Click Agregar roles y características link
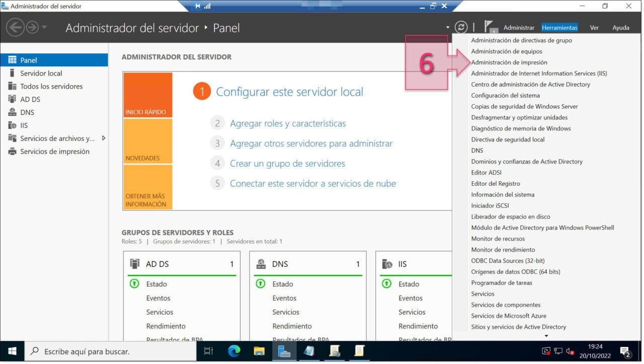644x364 pixels. tap(288, 123)
